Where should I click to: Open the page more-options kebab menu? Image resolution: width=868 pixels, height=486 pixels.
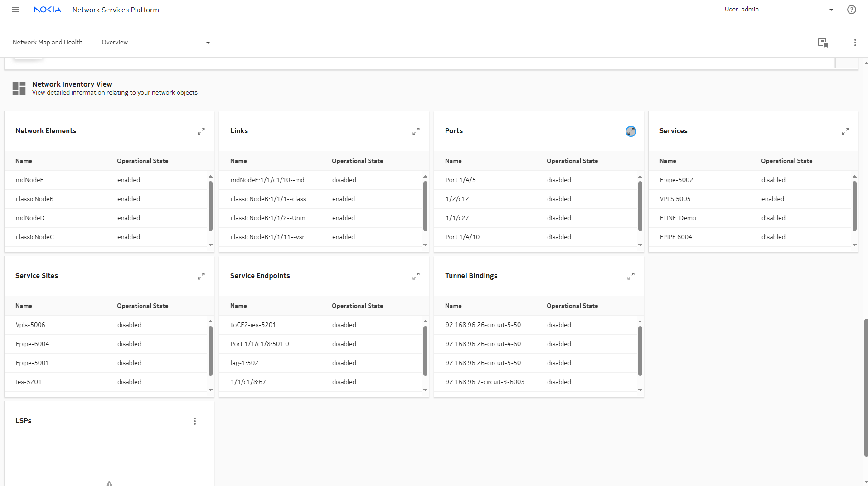click(x=855, y=43)
